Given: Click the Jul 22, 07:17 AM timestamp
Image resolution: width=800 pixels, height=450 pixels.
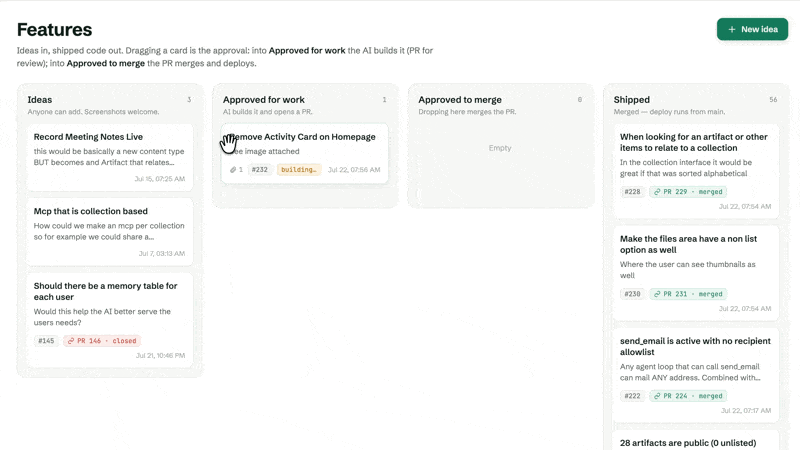Looking at the screenshot, I should (x=746, y=410).
